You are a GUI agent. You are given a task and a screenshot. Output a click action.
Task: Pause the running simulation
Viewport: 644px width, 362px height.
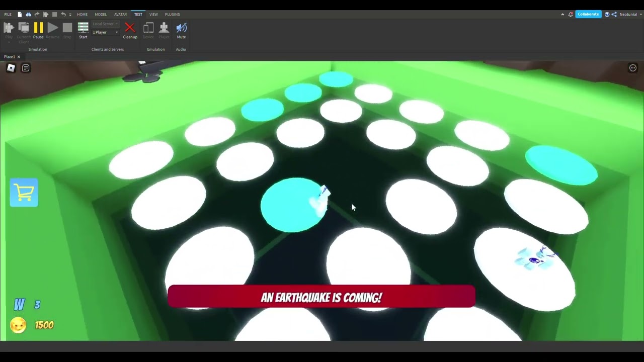click(x=38, y=30)
